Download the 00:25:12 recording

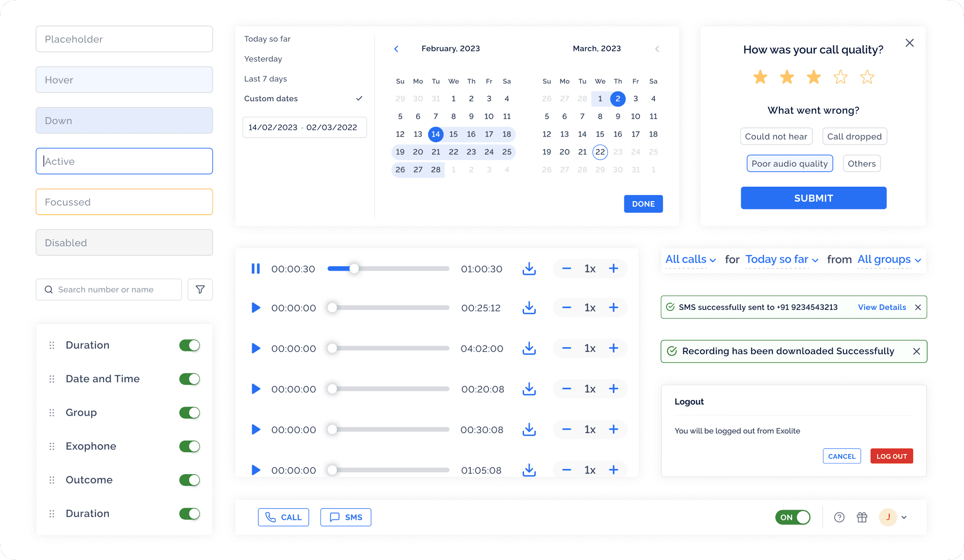point(529,308)
